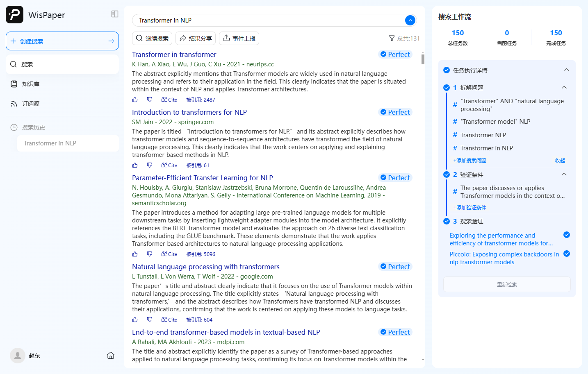The height and width of the screenshot is (374, 588).
Task: Click the scrollbar down arrow of results
Action: click(423, 360)
